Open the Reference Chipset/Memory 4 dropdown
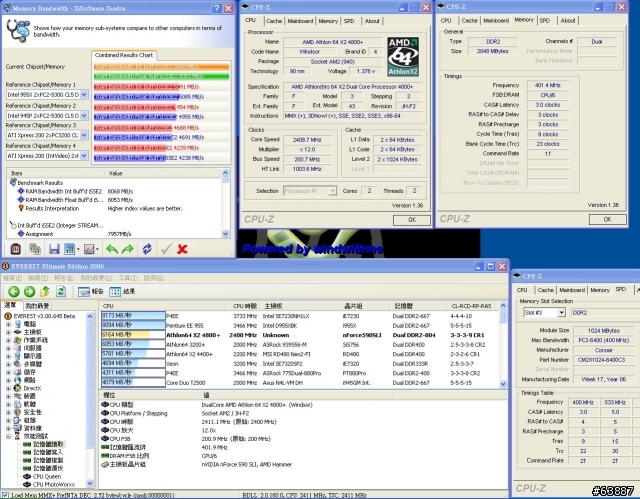The height and width of the screenshot is (499, 640). [84, 156]
